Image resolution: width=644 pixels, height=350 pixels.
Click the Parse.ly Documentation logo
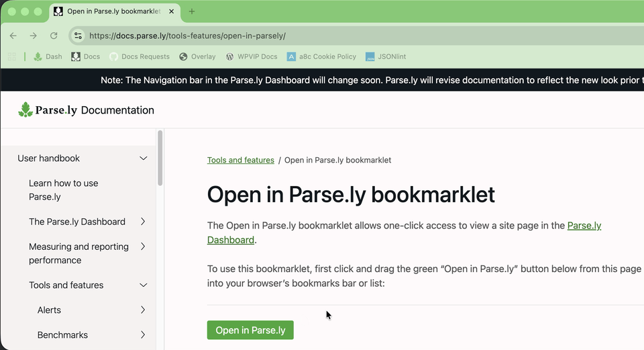(86, 110)
